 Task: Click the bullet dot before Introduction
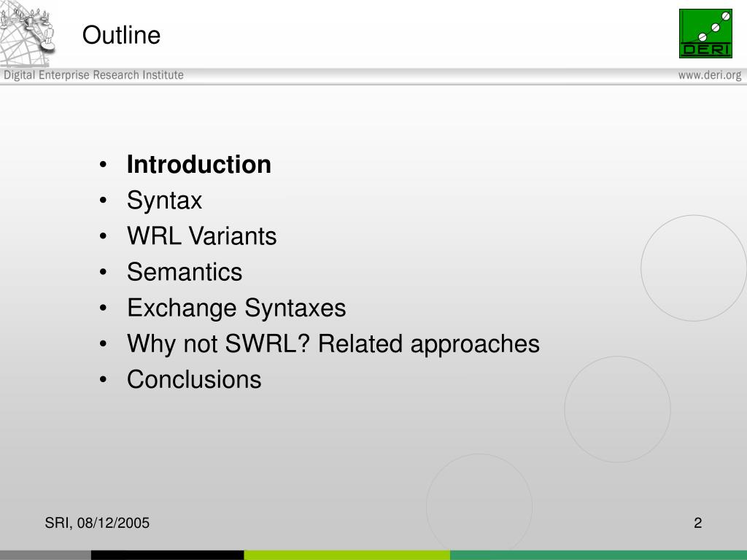click(103, 165)
